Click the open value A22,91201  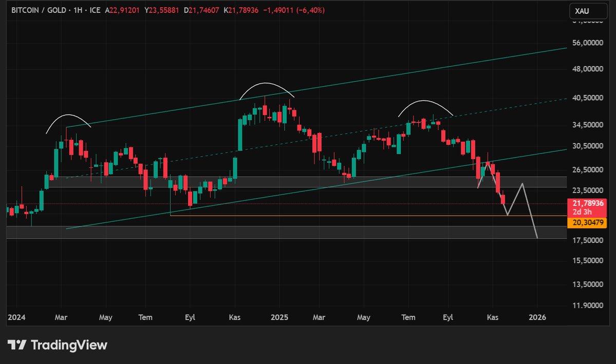pos(122,10)
